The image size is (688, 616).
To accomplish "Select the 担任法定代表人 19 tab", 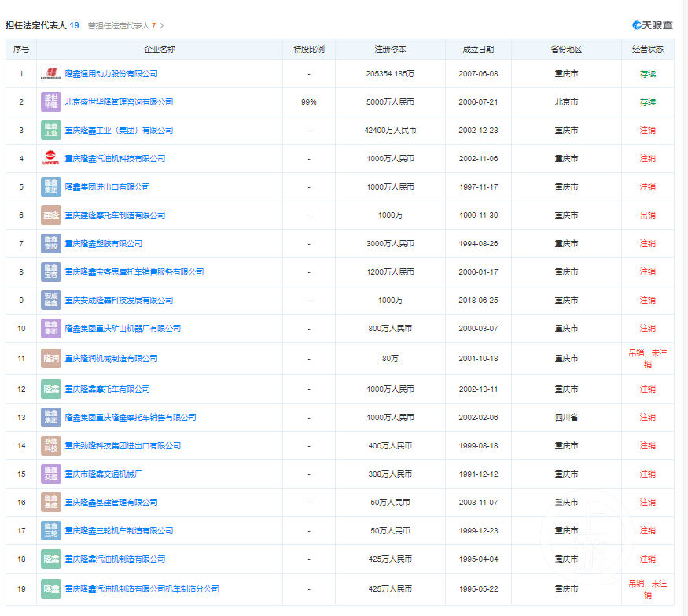I will point(42,25).
